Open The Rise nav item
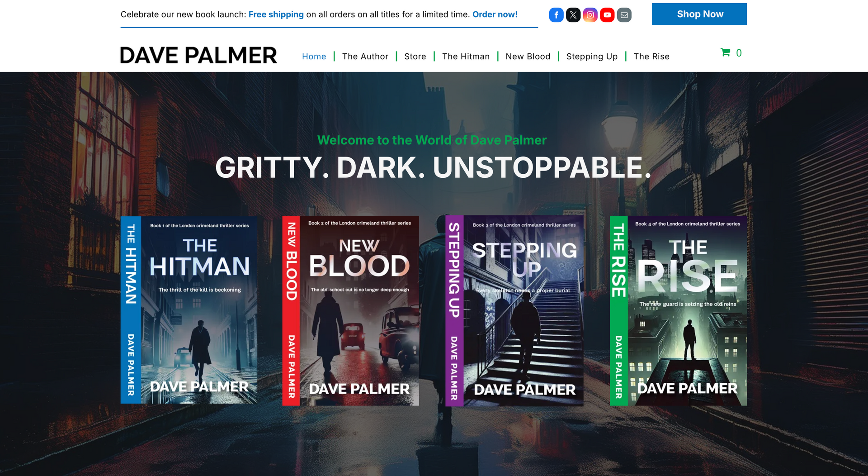The image size is (868, 476). point(651,57)
